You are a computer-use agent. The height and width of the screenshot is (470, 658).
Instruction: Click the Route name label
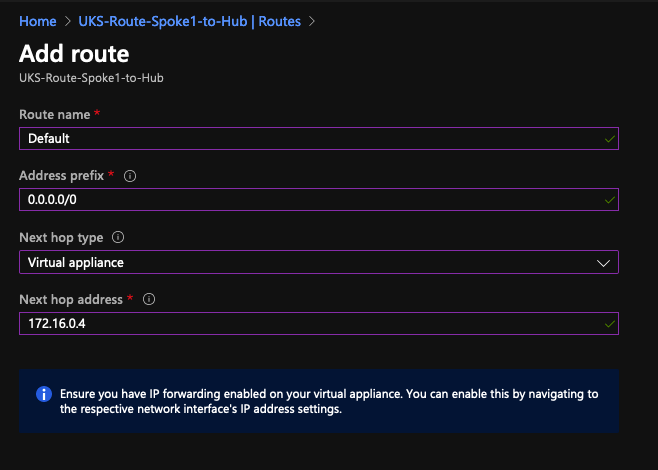tap(55, 115)
